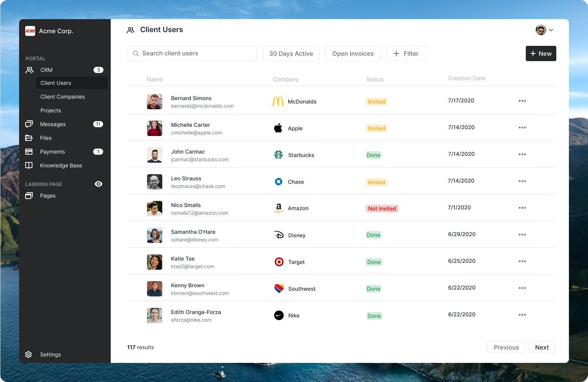Image resolution: width=588 pixels, height=382 pixels.
Task: Toggle the 30 Days Active filter
Action: point(291,53)
